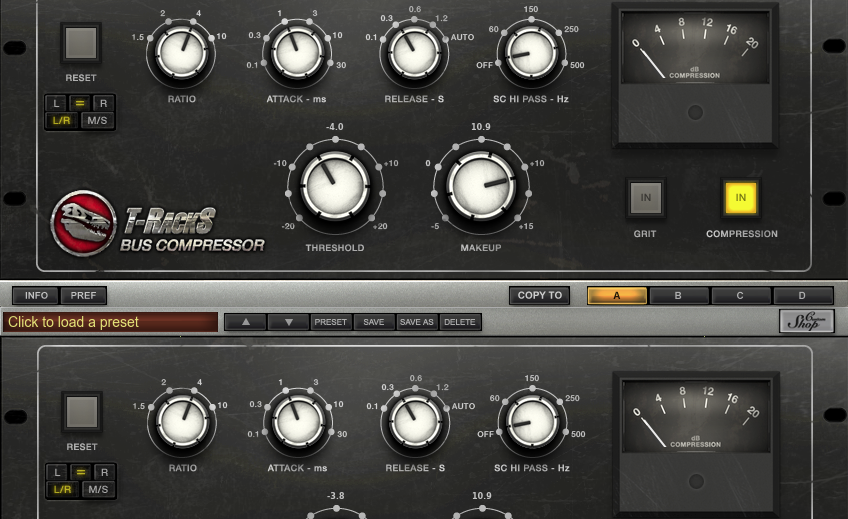The image size is (848, 519).
Task: Click the threshold value -3.8
Action: (x=335, y=496)
